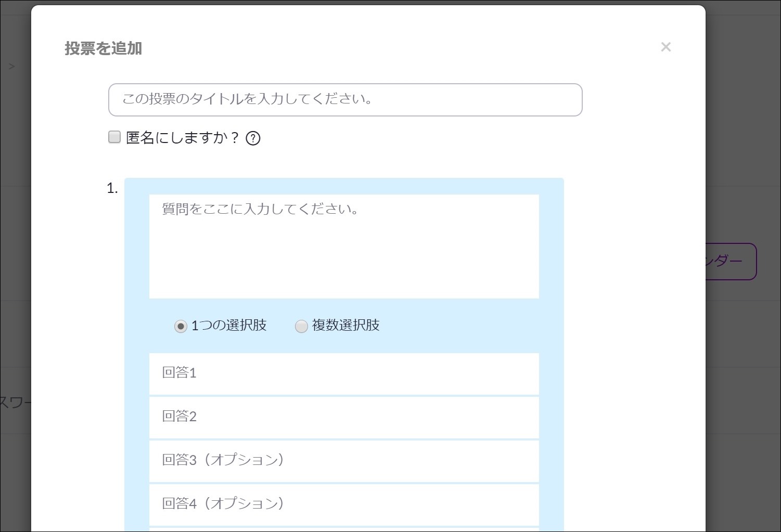Viewport: 781px width, 532px height.
Task: Click the question text area
Action: click(344, 246)
